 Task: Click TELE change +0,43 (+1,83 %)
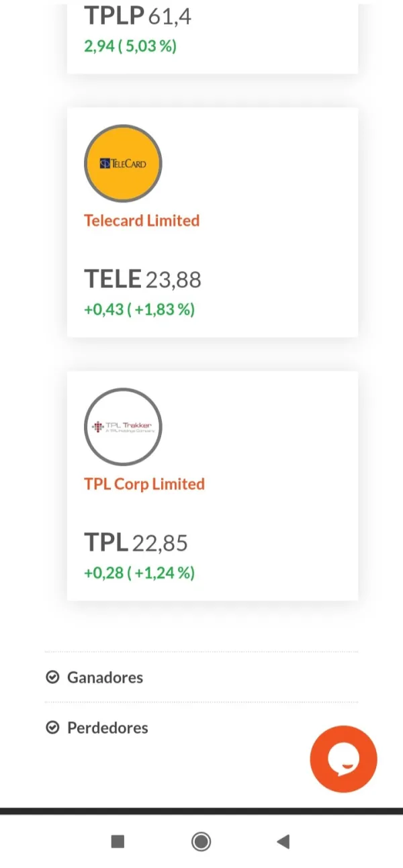(x=139, y=309)
